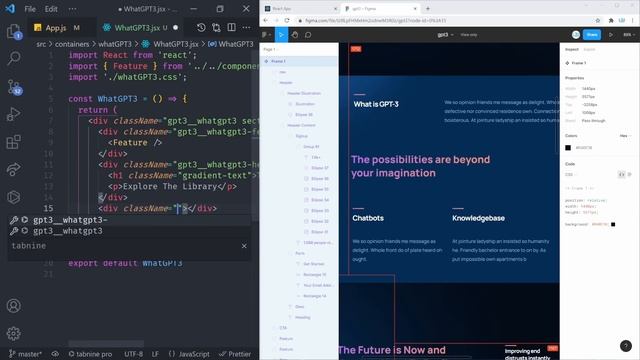Click the LF line ending indicator
Screen dimensions: 640x360
click(x=155, y=354)
